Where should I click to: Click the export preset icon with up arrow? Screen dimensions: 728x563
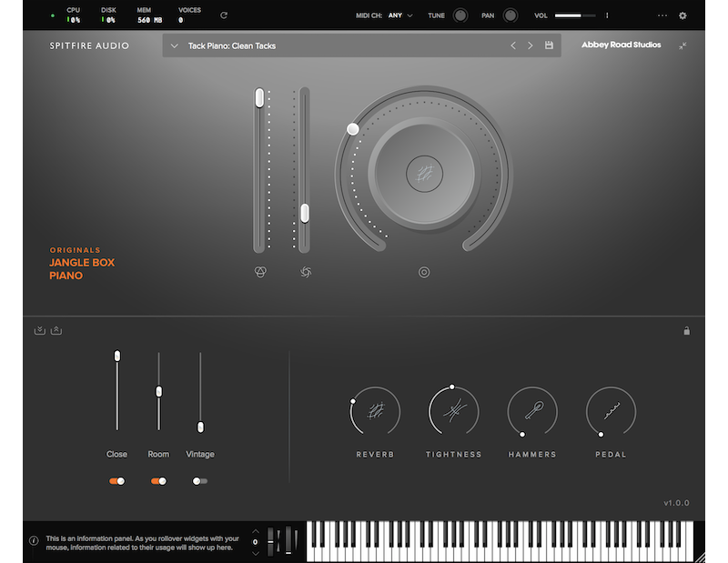pyautogui.click(x=56, y=330)
